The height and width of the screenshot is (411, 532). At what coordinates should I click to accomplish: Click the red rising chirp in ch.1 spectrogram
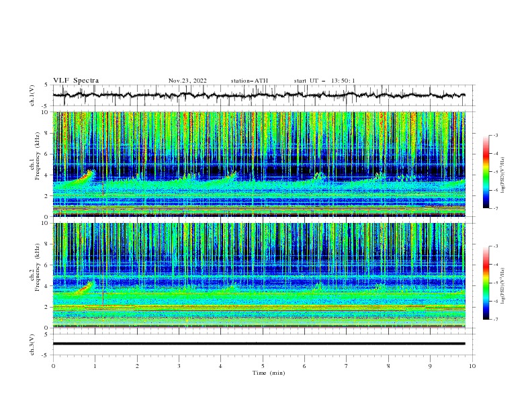85,178
